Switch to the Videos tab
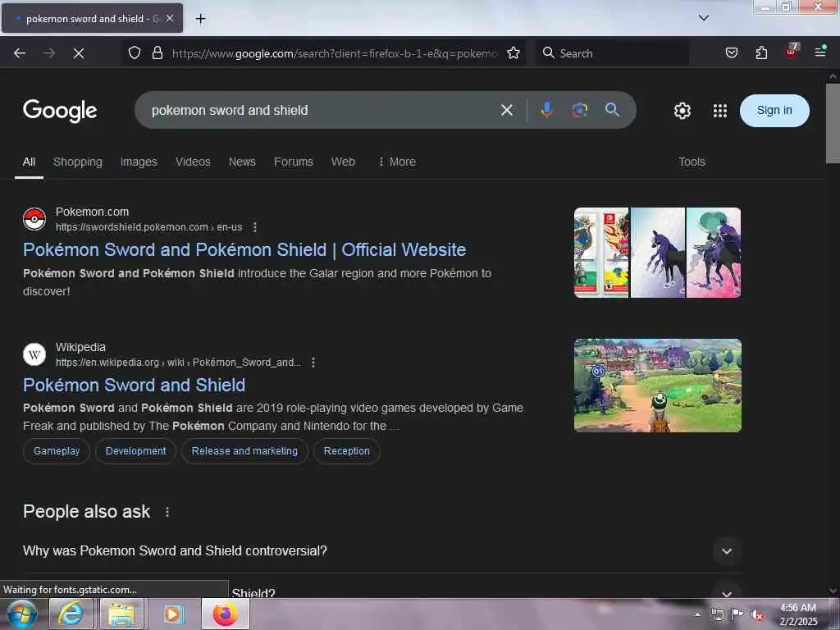Image resolution: width=840 pixels, height=630 pixels. coord(193,162)
